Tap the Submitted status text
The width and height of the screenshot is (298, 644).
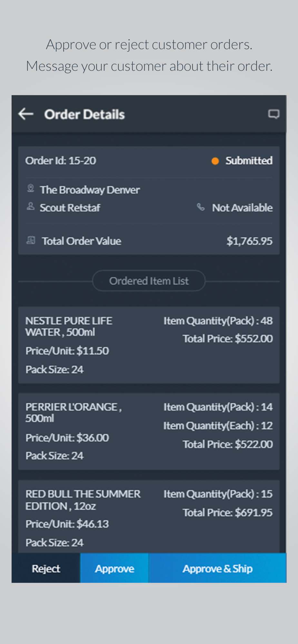tap(249, 161)
